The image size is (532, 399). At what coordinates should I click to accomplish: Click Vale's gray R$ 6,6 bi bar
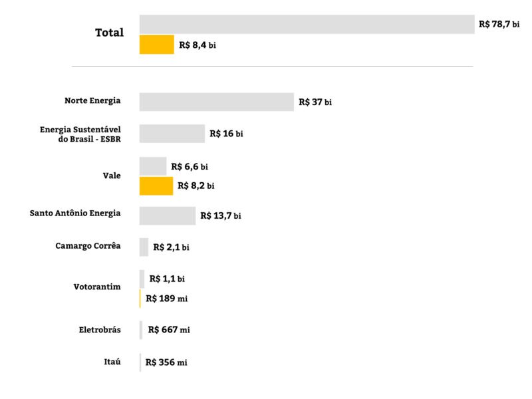click(x=152, y=166)
